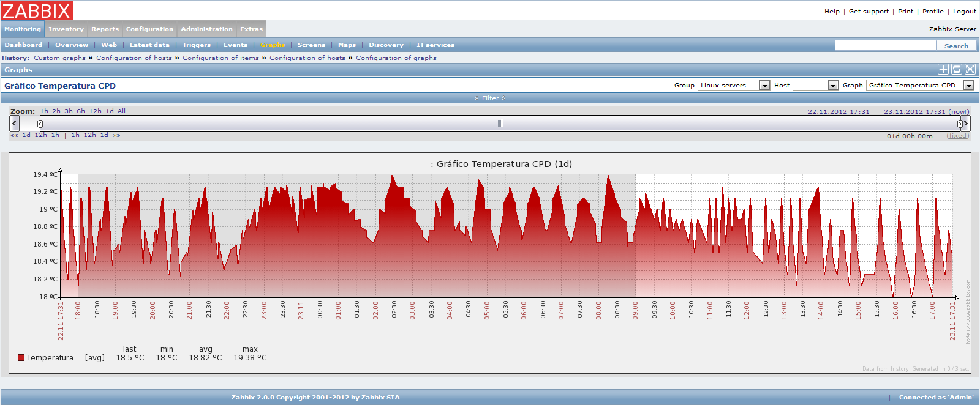The width and height of the screenshot is (980, 405).
Task: Open the Profile link
Action: click(x=933, y=12)
